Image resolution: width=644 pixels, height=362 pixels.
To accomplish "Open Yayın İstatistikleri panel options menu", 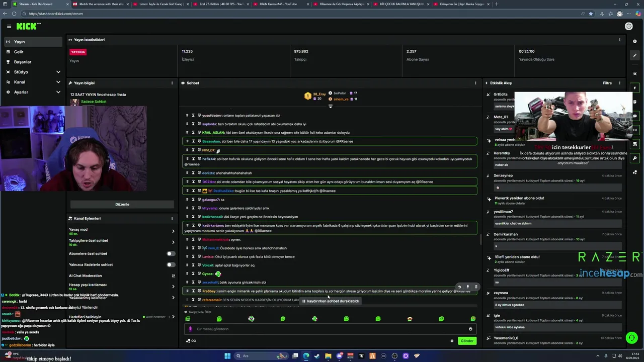I will (x=619, y=40).
